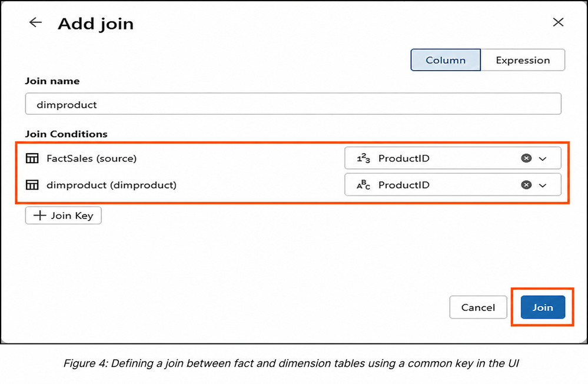Image resolution: width=588 pixels, height=384 pixels.
Task: Click the plus icon on Join Key
Action: (x=39, y=216)
